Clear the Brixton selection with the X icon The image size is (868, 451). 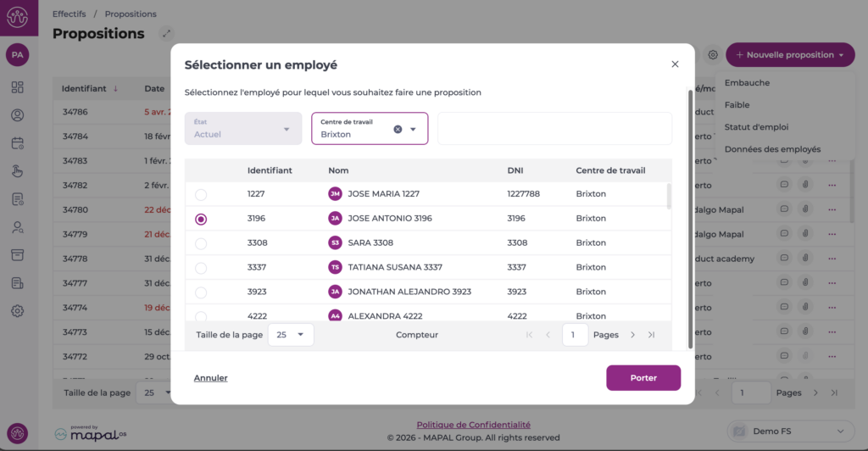398,129
